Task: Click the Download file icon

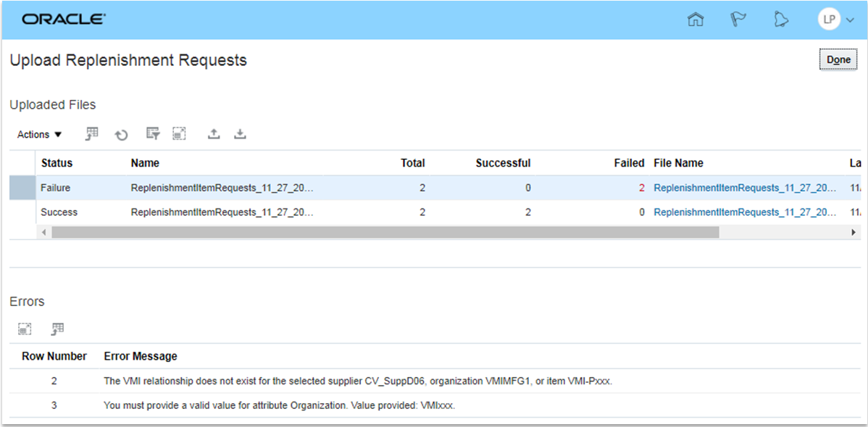Action: pyautogui.click(x=240, y=133)
